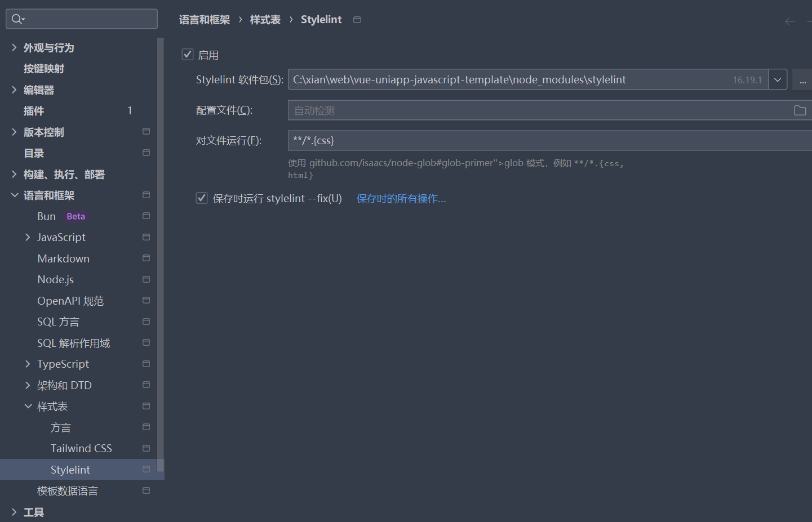Image resolution: width=812 pixels, height=522 pixels.
Task: Select 语言和框架 in the breadcrumb
Action: pos(204,19)
